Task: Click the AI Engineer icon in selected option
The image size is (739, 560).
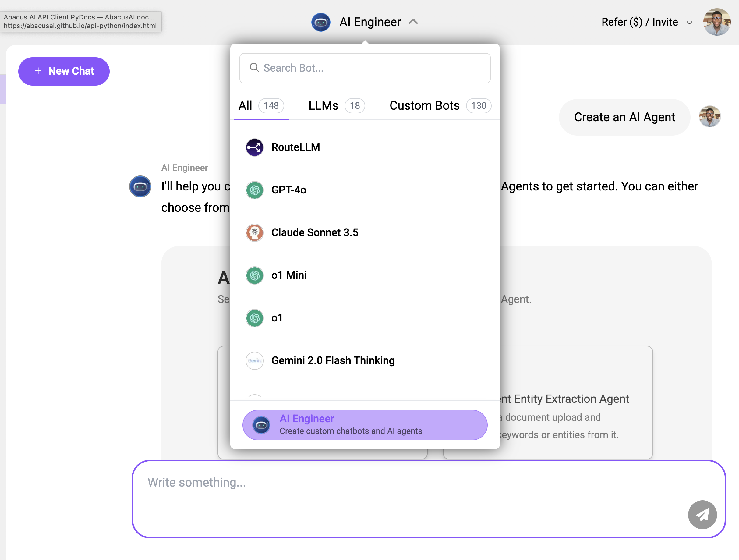Action: point(261,425)
